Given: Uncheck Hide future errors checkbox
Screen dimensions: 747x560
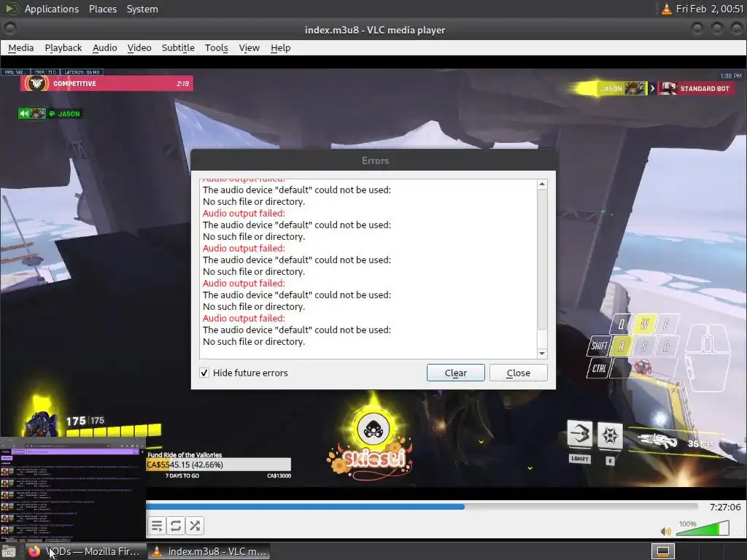Looking at the screenshot, I should (204, 373).
